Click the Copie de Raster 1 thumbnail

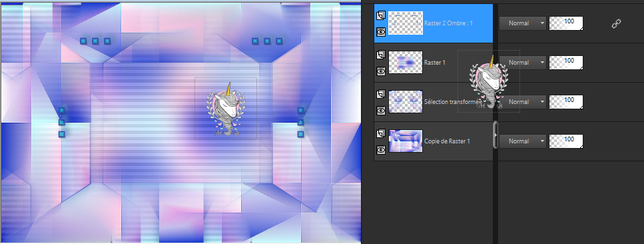click(x=406, y=141)
